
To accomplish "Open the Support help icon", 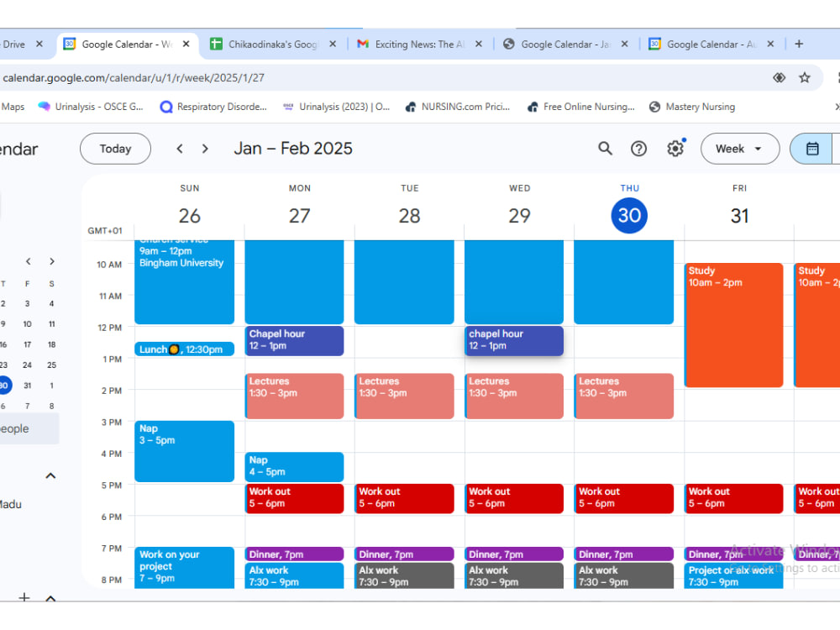I will click(638, 149).
